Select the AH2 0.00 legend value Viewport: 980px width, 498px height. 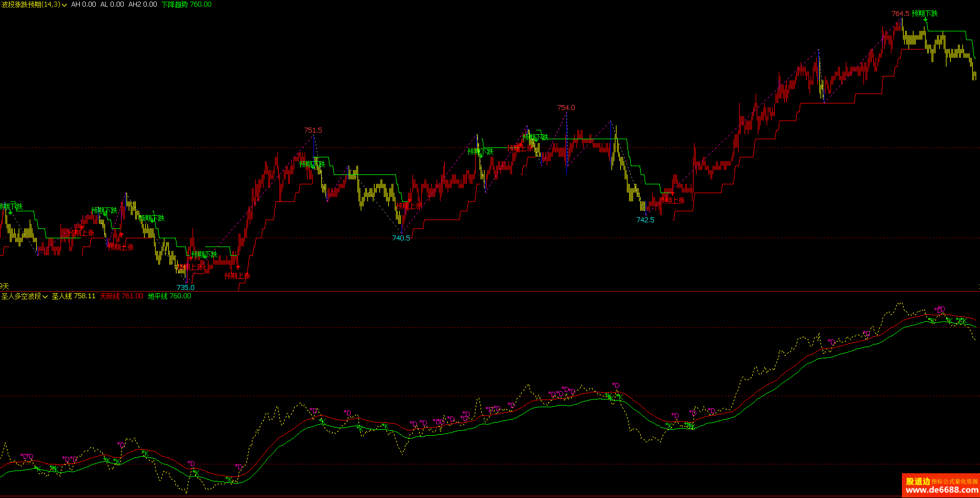click(x=142, y=4)
